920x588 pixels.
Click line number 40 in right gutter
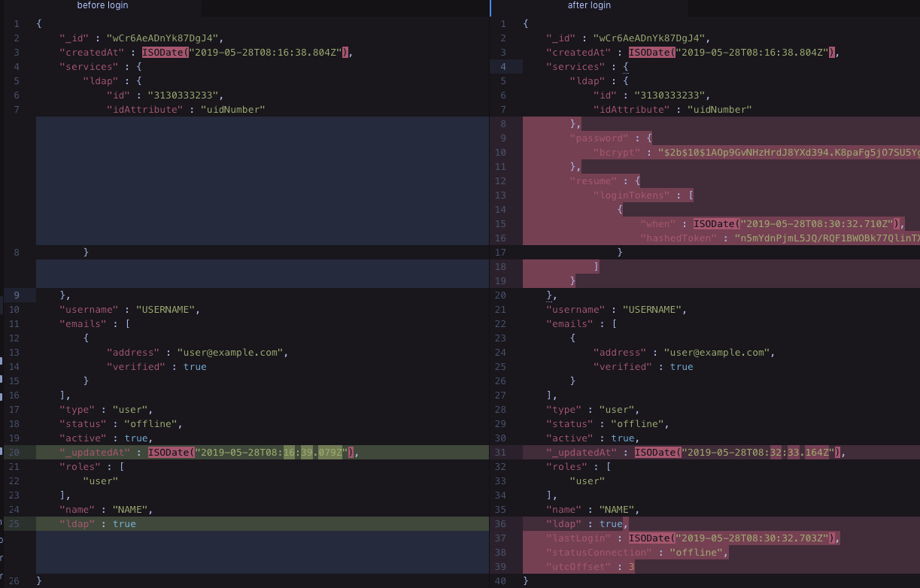pos(502,581)
